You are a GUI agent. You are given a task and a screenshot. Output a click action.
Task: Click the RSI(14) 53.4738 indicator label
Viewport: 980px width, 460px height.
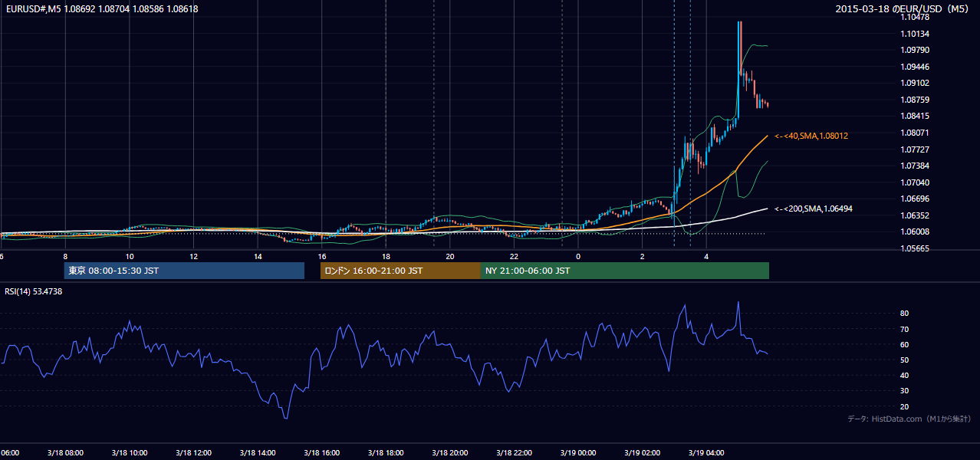click(34, 291)
